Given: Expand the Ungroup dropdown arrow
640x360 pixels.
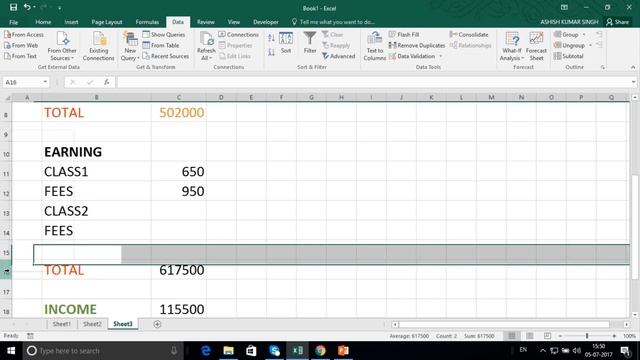Looking at the screenshot, I should [591, 45].
